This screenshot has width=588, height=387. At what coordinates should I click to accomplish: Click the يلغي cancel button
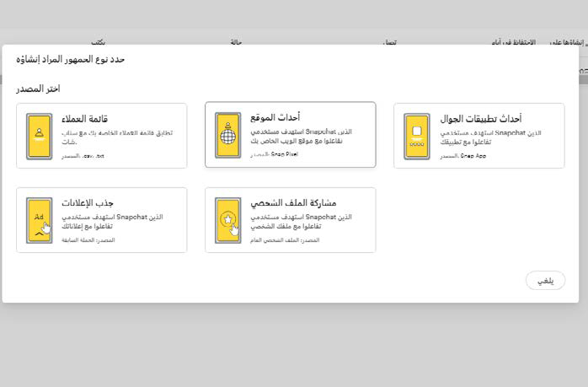point(545,281)
